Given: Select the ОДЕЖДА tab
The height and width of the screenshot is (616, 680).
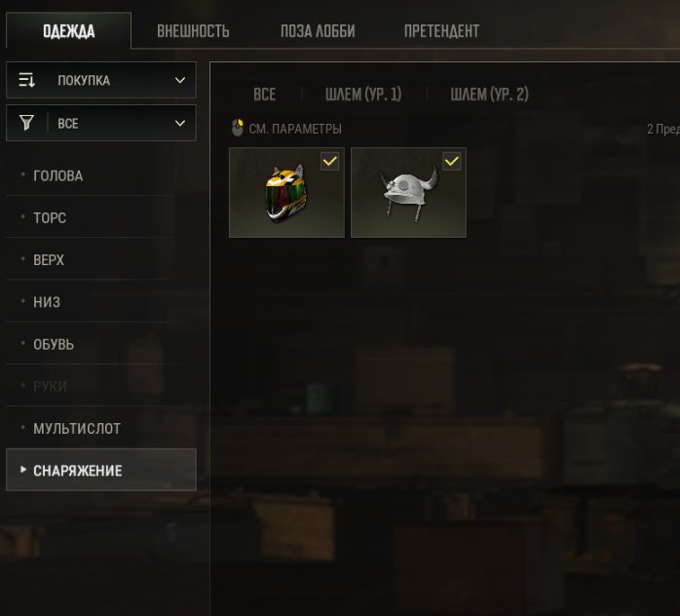Looking at the screenshot, I should pyautogui.click(x=68, y=31).
